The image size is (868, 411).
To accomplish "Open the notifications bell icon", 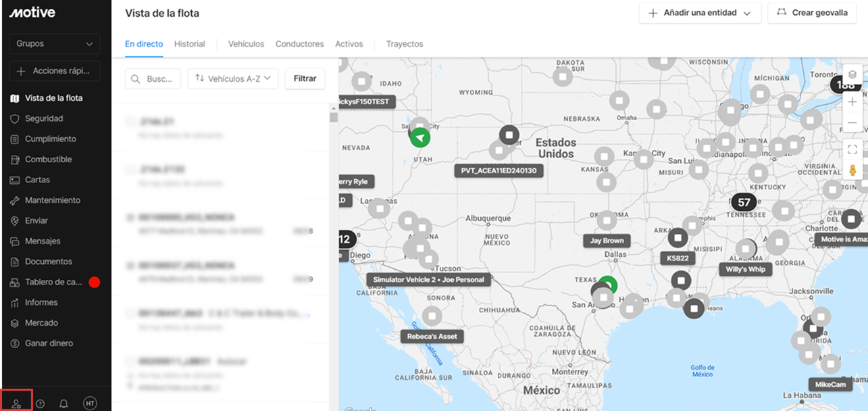I will pos(63,404).
